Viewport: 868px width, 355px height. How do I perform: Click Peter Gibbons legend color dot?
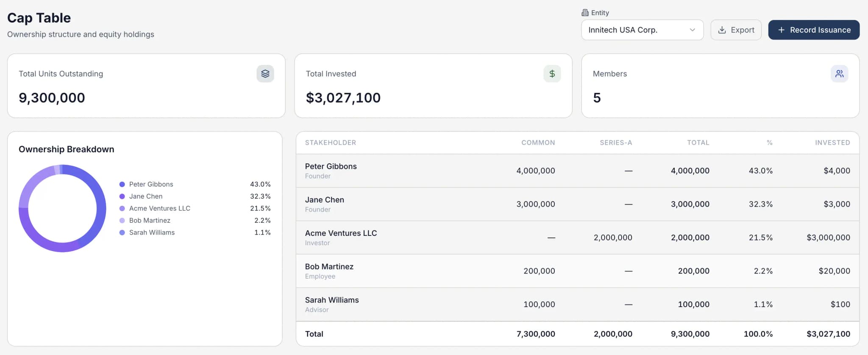(122, 184)
